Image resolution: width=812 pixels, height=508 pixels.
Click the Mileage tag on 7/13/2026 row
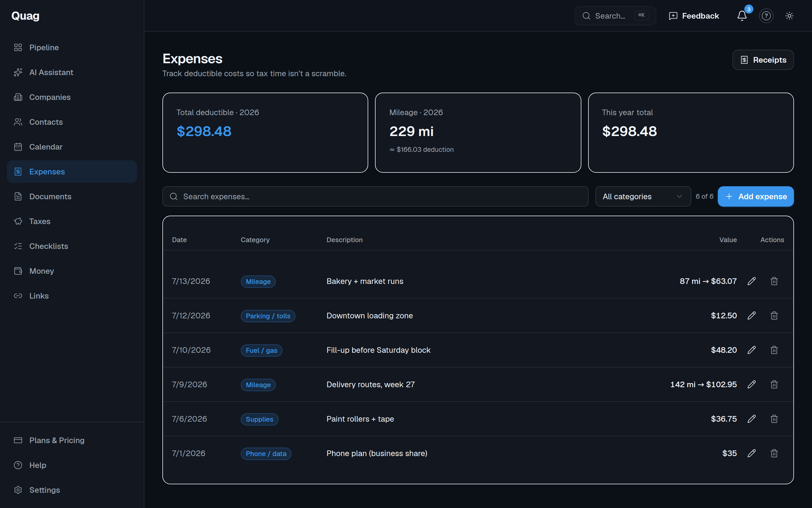pos(258,282)
